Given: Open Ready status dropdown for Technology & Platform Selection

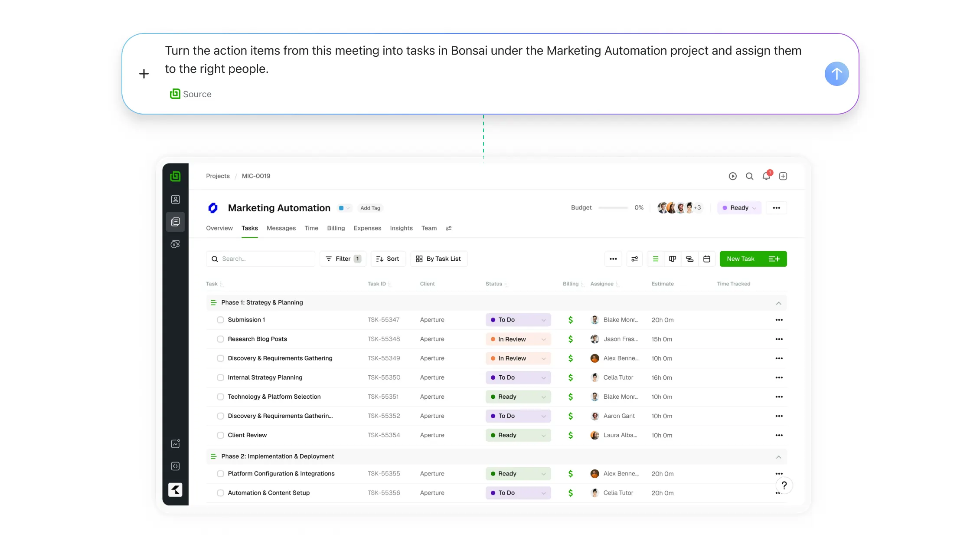Looking at the screenshot, I should pyautogui.click(x=518, y=397).
